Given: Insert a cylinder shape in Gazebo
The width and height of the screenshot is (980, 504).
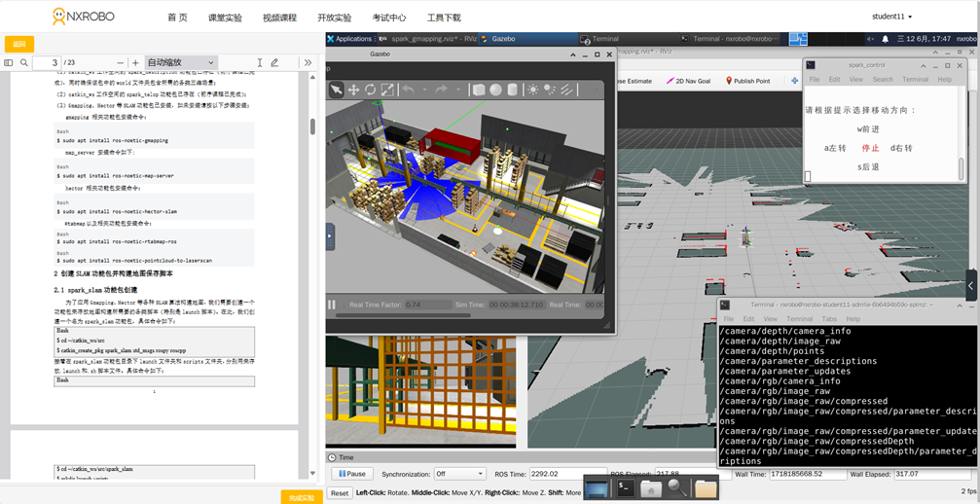Looking at the screenshot, I should 513,90.
